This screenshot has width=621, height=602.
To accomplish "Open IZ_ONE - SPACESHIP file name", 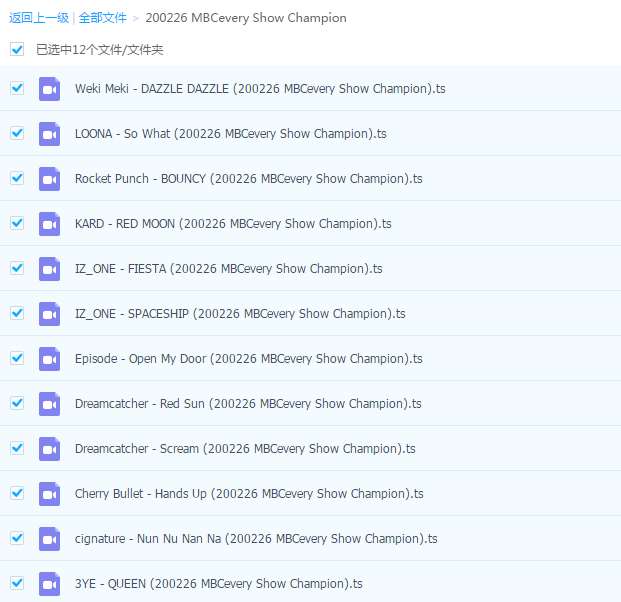I will click(x=240, y=314).
